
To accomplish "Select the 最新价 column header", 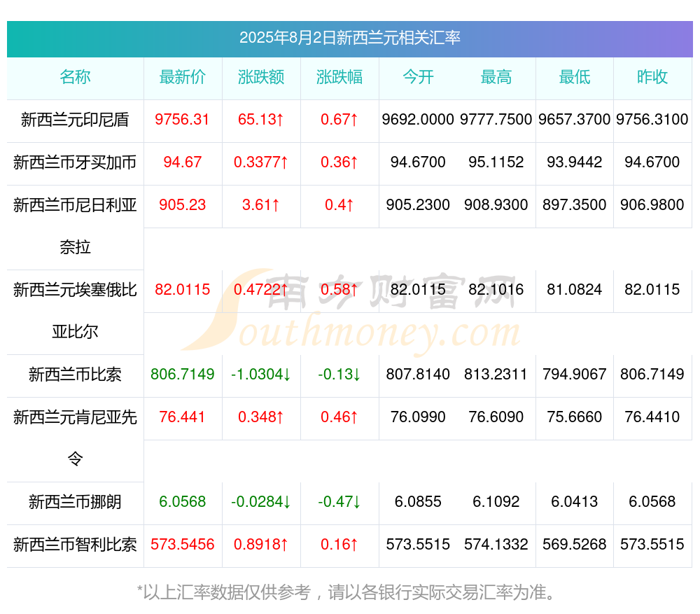I will click(x=183, y=77).
